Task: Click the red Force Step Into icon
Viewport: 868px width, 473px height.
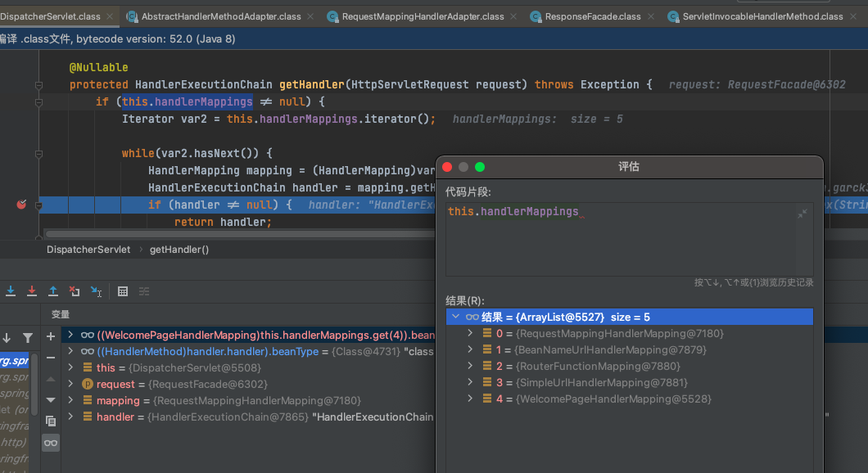Action: coord(32,291)
